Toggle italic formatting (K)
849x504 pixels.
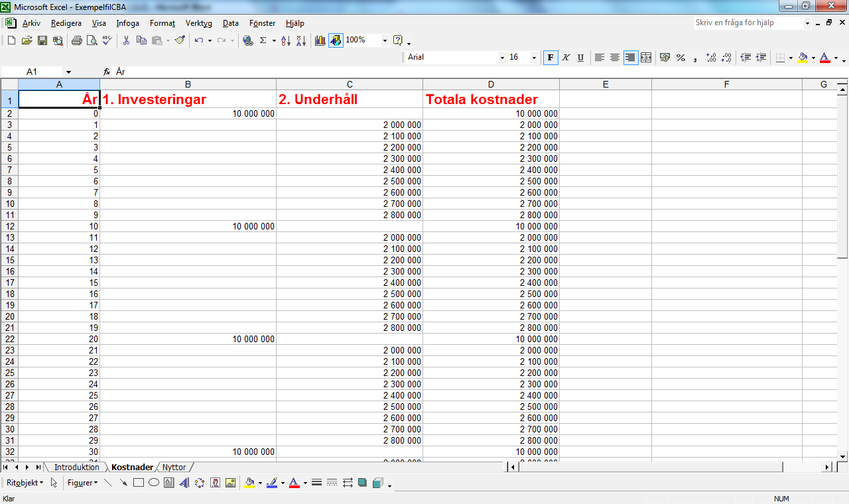coord(566,58)
